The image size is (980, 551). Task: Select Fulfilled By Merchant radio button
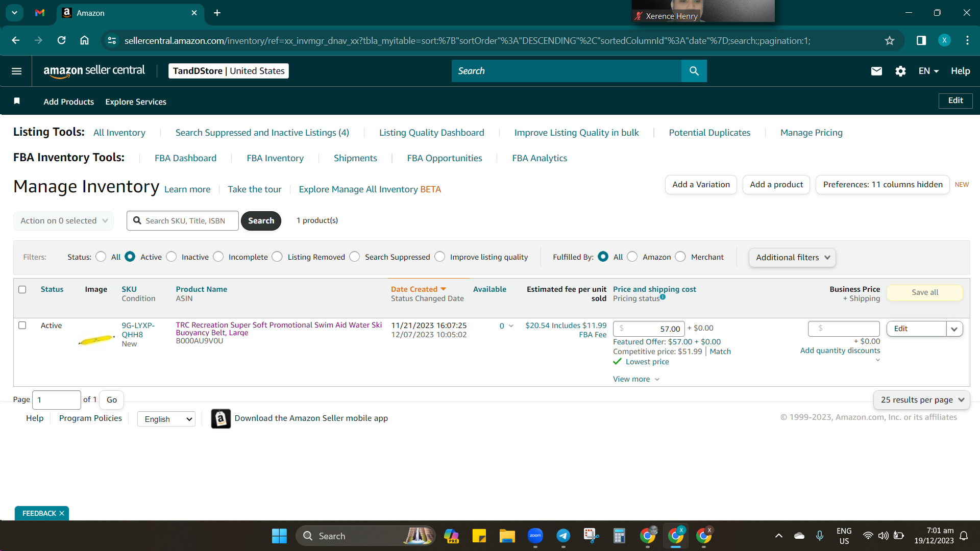coord(680,257)
